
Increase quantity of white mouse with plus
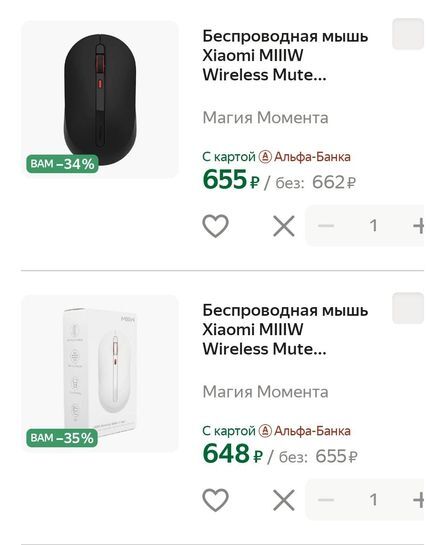[418, 500]
